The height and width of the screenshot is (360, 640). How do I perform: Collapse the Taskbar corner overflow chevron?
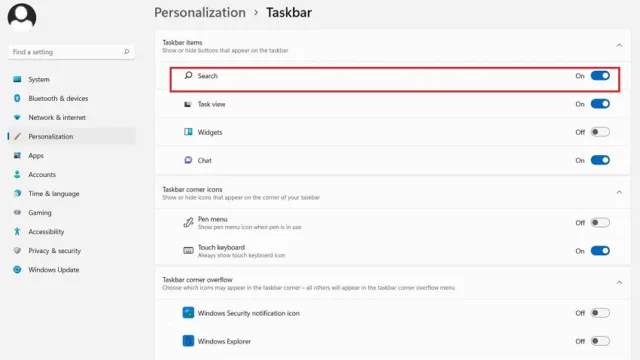tap(619, 282)
